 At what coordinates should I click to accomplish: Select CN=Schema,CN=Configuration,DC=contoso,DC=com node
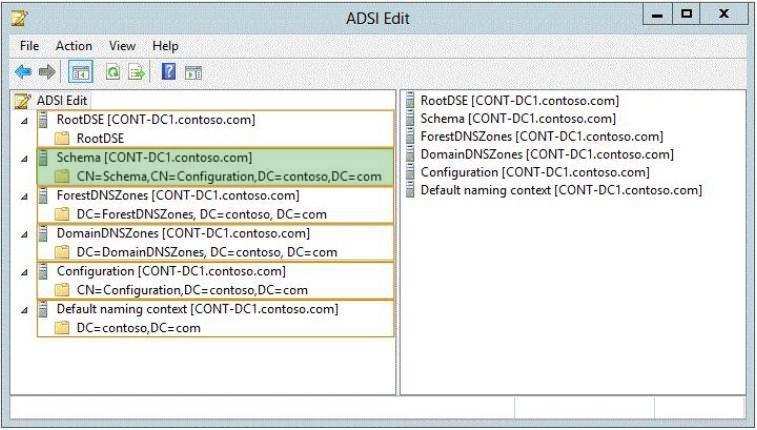pyautogui.click(x=229, y=177)
